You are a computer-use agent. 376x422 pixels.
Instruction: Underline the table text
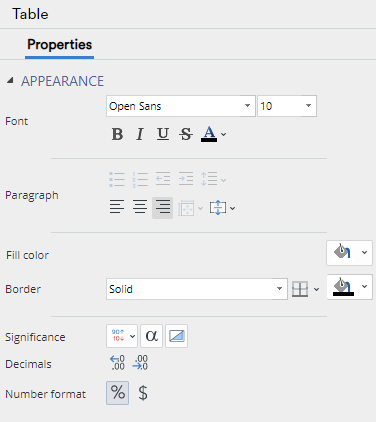point(163,134)
